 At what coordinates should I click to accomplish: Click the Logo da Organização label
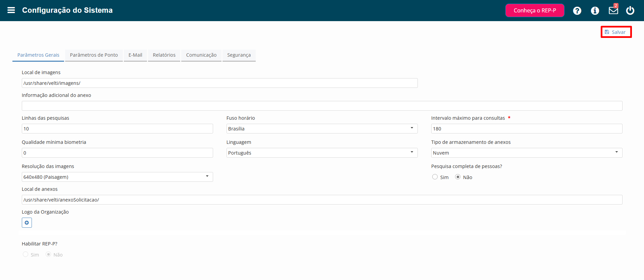tap(45, 212)
